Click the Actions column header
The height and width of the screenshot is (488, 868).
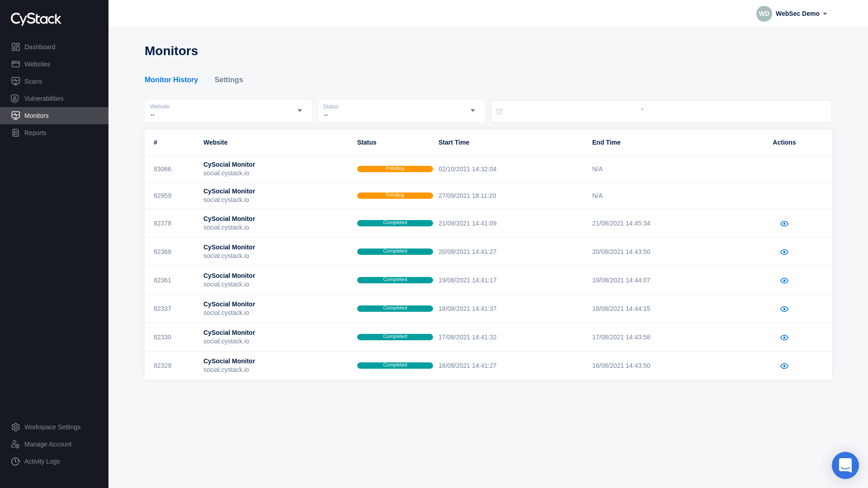tap(784, 142)
